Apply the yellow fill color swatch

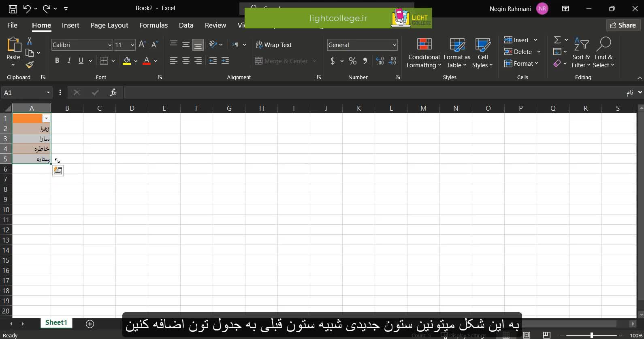pos(127,61)
